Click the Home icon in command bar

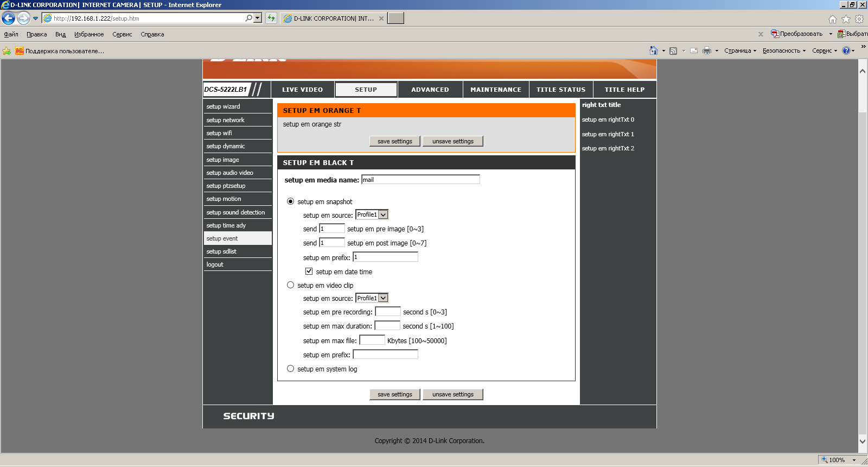[x=653, y=51]
